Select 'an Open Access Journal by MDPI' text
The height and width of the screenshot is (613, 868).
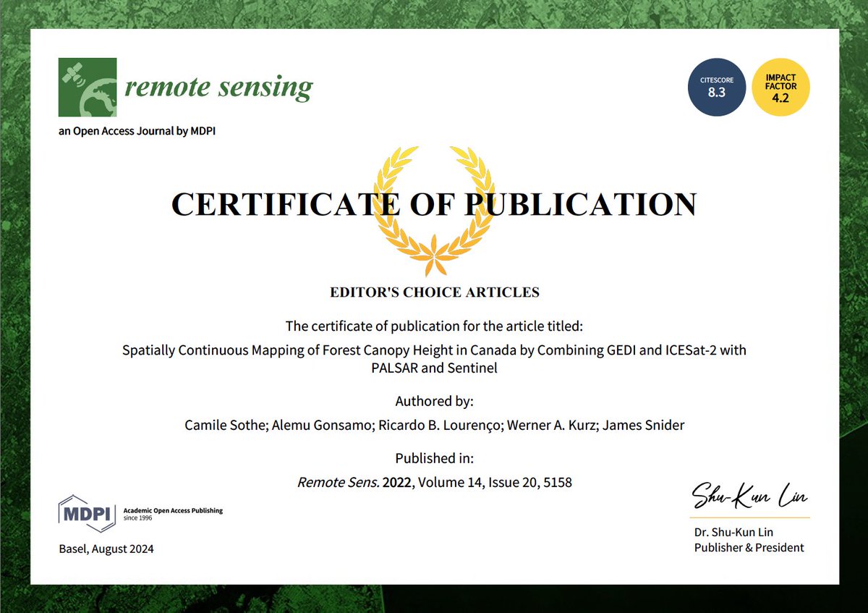pos(137,131)
